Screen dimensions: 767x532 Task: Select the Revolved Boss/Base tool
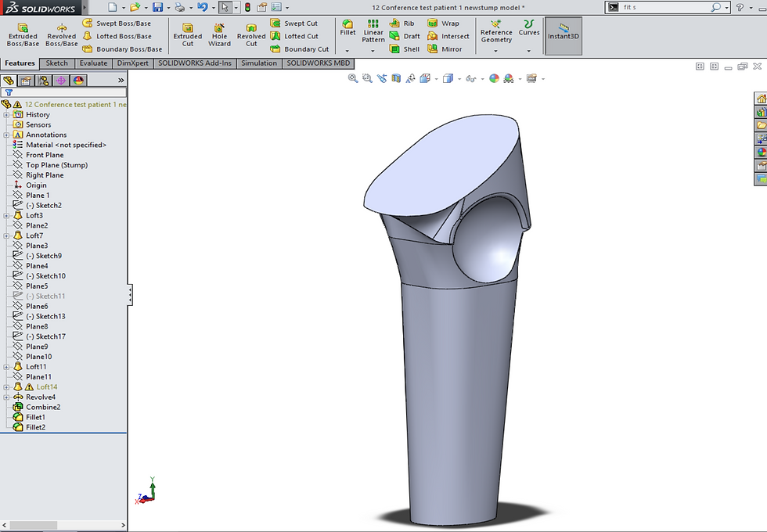pos(62,34)
